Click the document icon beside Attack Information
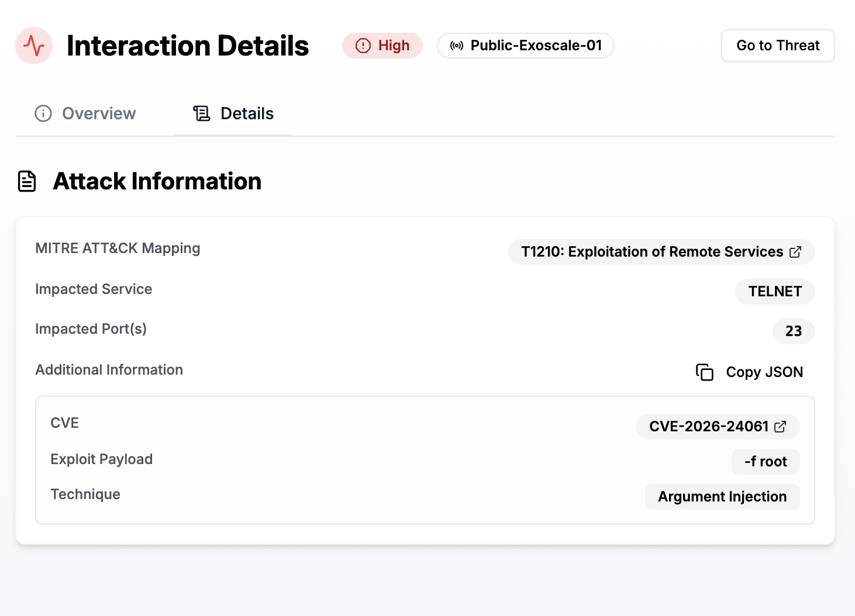Image resolution: width=855 pixels, height=616 pixels. pyautogui.click(x=26, y=181)
